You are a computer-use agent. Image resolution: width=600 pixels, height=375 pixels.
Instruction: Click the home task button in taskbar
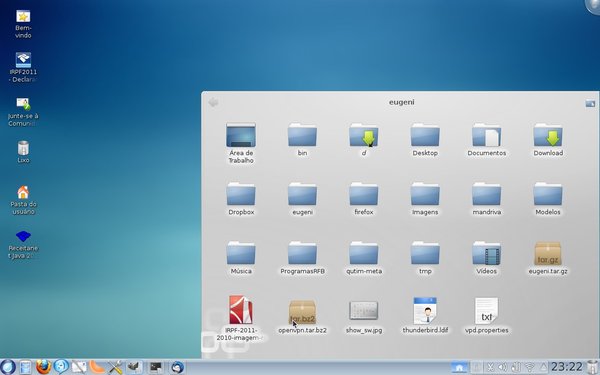tap(459, 367)
